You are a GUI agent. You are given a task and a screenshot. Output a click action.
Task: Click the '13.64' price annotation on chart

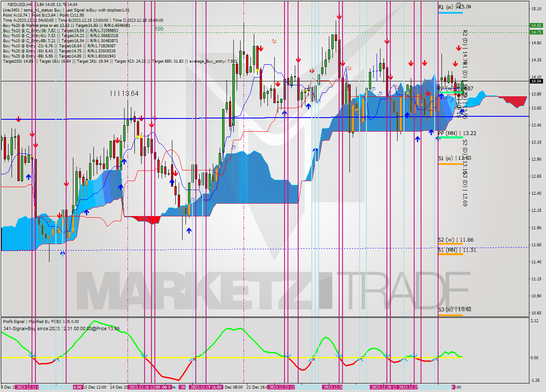point(130,93)
